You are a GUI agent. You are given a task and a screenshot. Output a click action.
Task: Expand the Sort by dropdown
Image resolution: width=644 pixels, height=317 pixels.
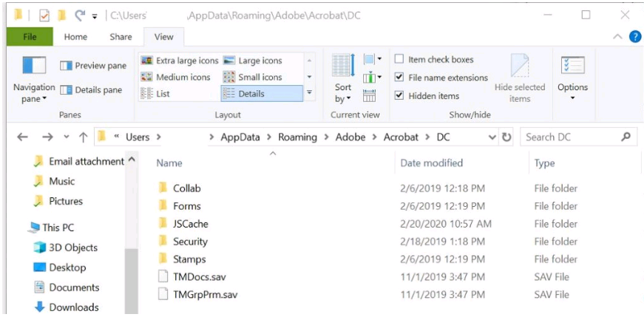tap(342, 92)
